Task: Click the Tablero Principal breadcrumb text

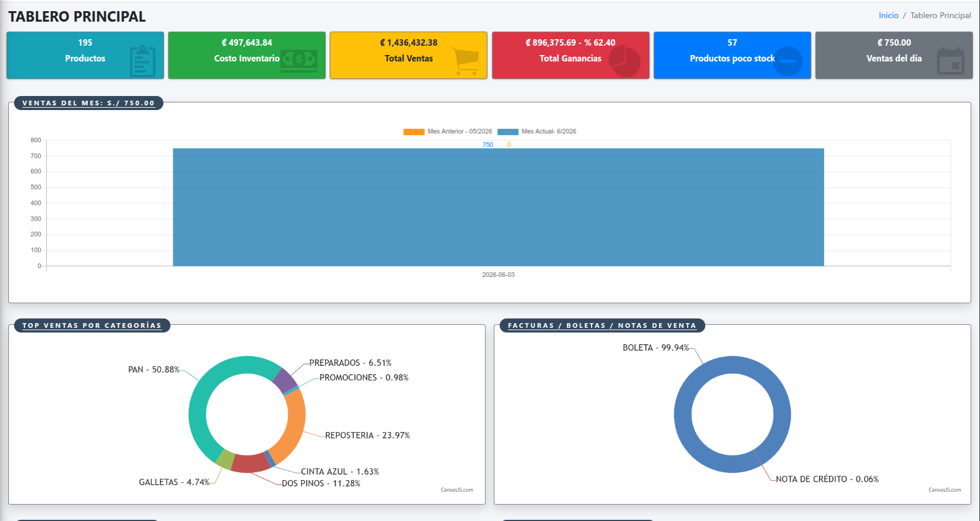Action: [940, 15]
